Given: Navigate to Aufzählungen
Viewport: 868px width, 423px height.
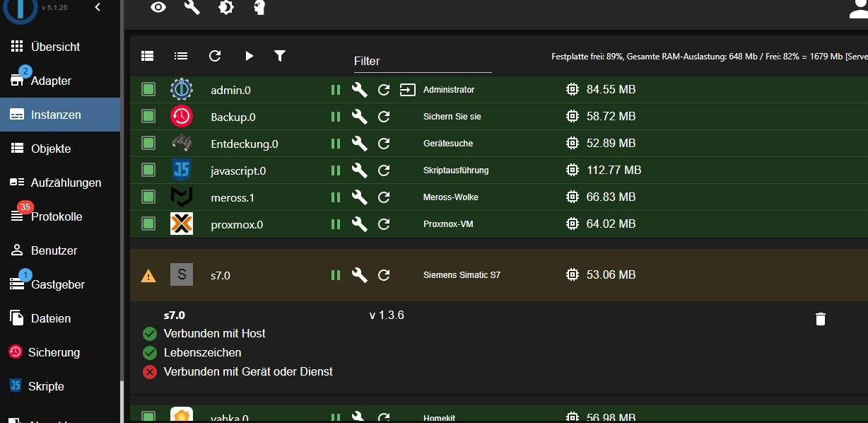Looking at the screenshot, I should 60,182.
